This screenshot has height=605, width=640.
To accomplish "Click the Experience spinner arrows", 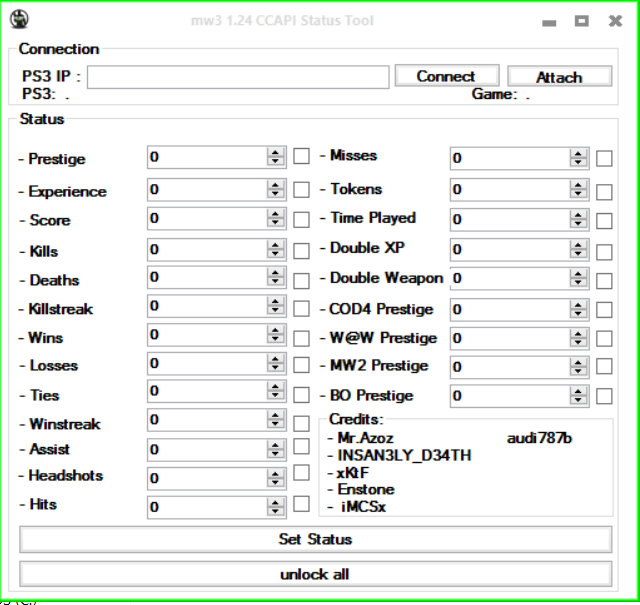I will pyautogui.click(x=276, y=189).
